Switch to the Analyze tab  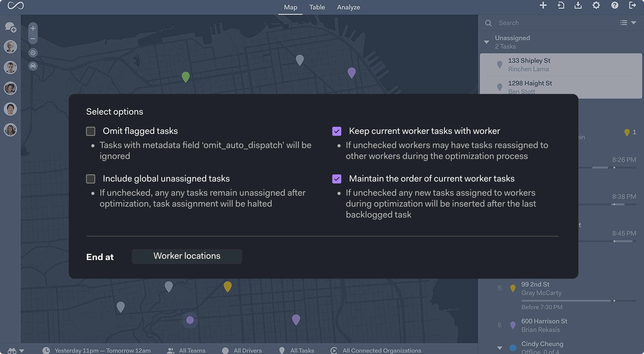coord(348,7)
